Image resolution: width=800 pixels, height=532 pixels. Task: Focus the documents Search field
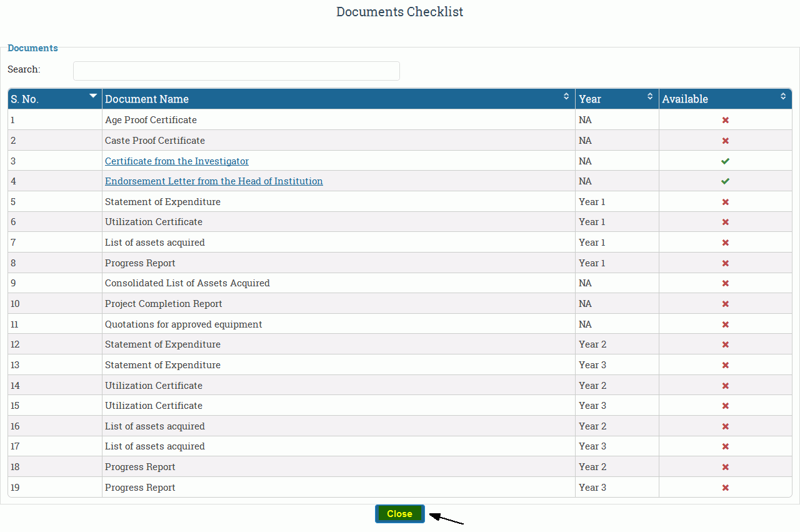click(x=236, y=71)
